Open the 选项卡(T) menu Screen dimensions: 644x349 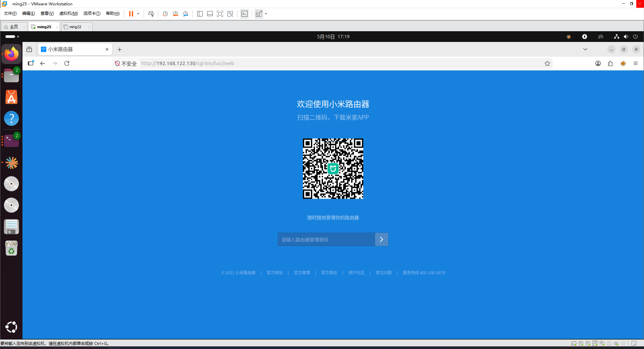(92, 13)
